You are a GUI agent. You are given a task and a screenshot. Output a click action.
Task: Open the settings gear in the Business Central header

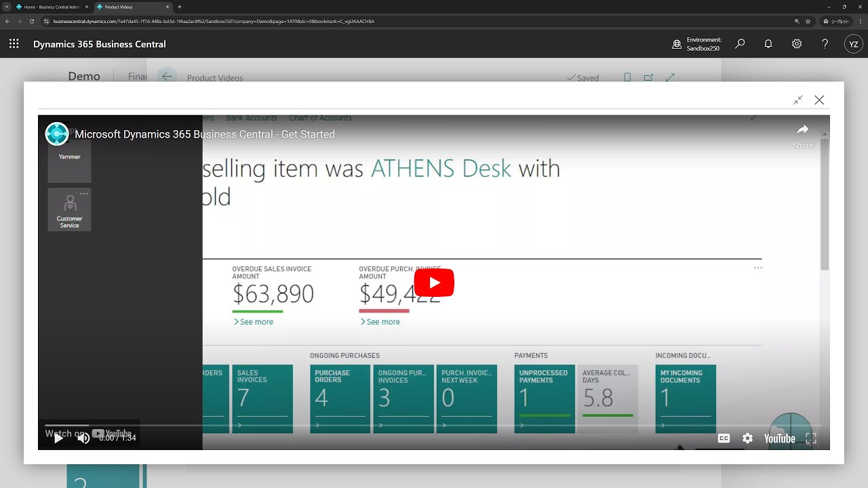tap(797, 44)
